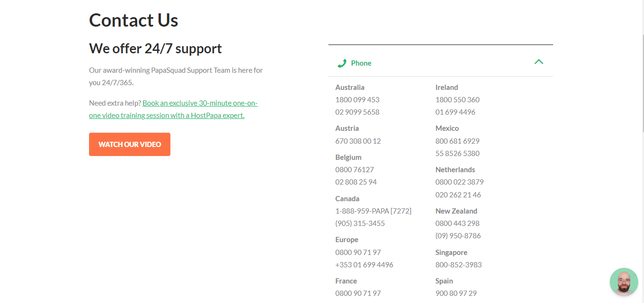Call the Belgium number 0800 76127
644x303 pixels.
[x=355, y=169]
